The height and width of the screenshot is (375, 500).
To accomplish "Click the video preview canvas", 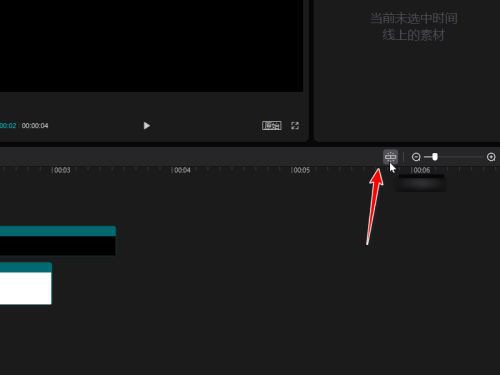I will [151, 46].
